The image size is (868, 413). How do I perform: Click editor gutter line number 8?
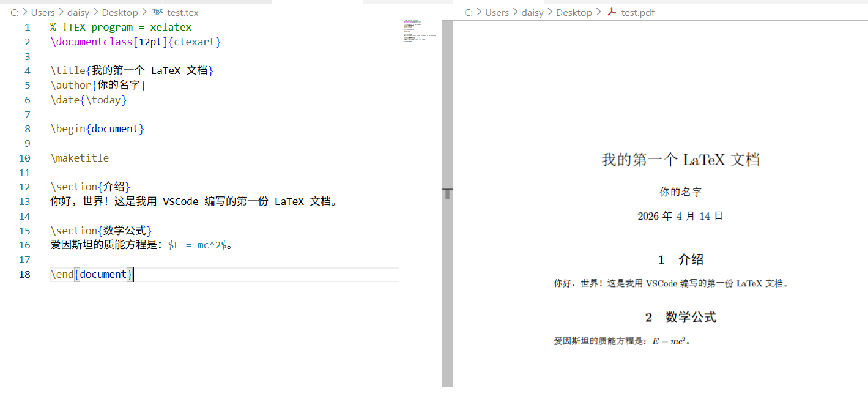tap(27, 129)
